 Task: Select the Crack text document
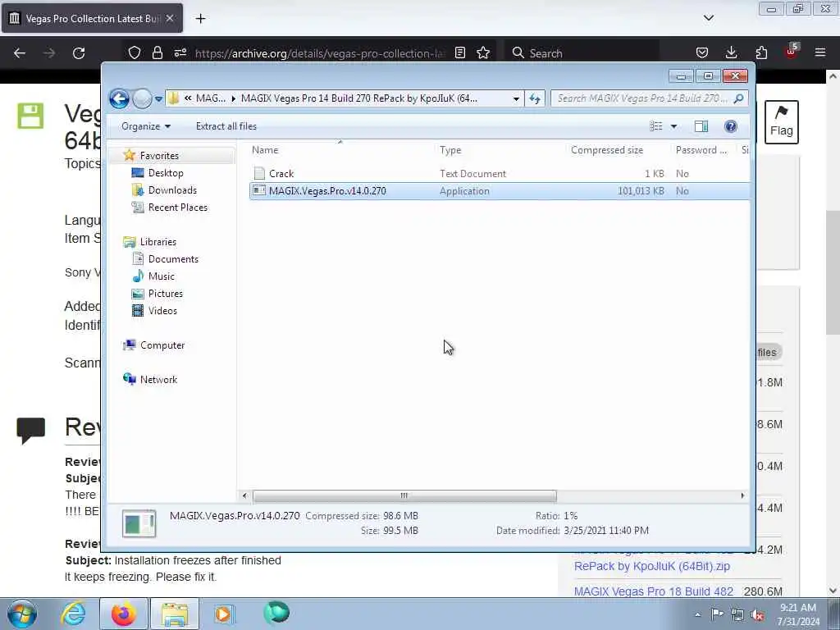pyautogui.click(x=498, y=174)
